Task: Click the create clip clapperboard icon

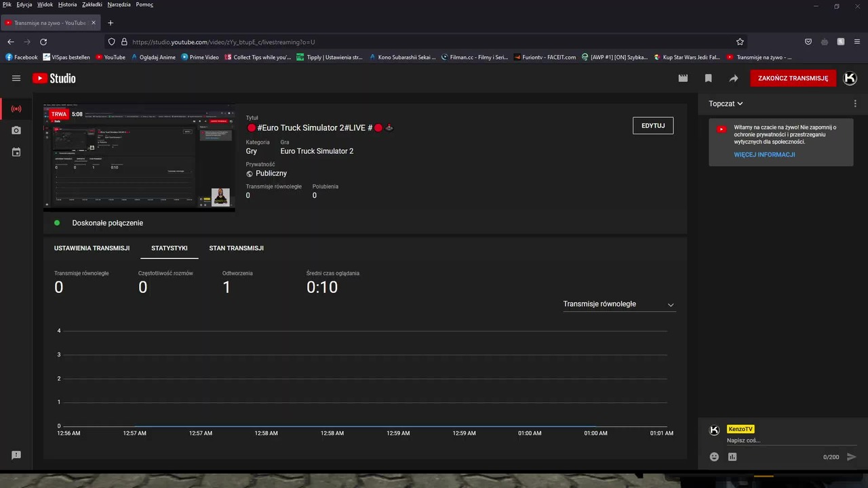Action: pos(683,78)
